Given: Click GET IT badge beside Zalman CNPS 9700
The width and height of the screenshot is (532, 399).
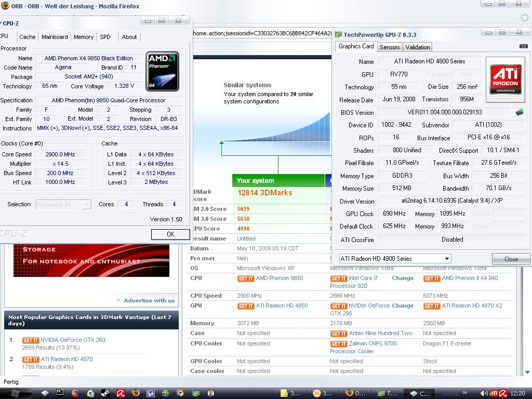Looking at the screenshot, I should [x=339, y=344].
